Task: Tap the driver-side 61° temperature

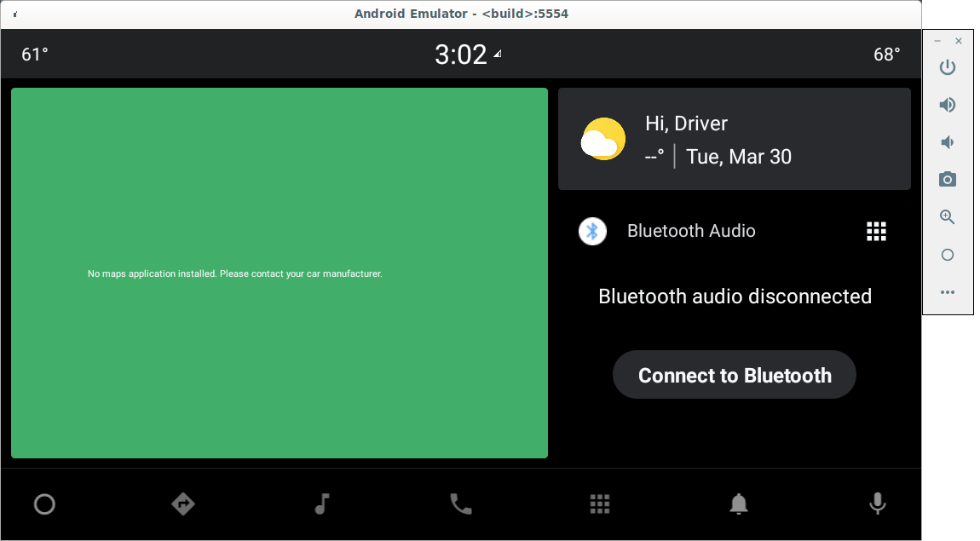Action: (35, 55)
